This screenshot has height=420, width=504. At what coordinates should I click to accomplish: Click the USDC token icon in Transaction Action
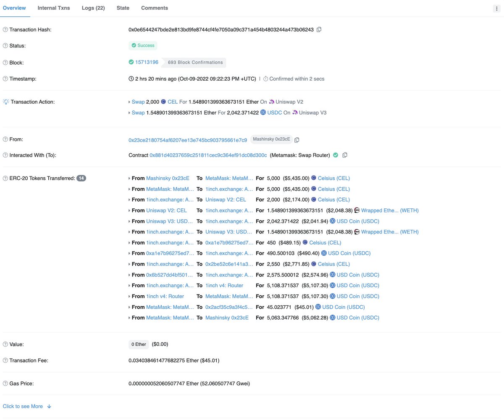click(x=263, y=113)
